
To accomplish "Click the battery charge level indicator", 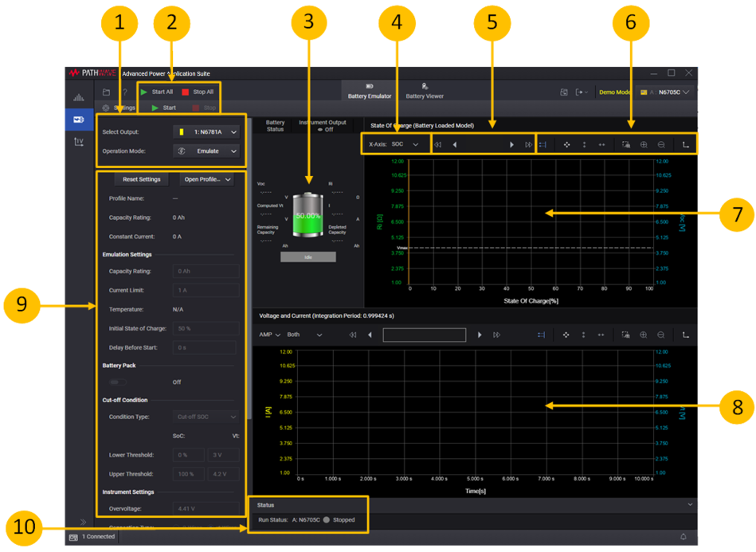I will pos(308,216).
